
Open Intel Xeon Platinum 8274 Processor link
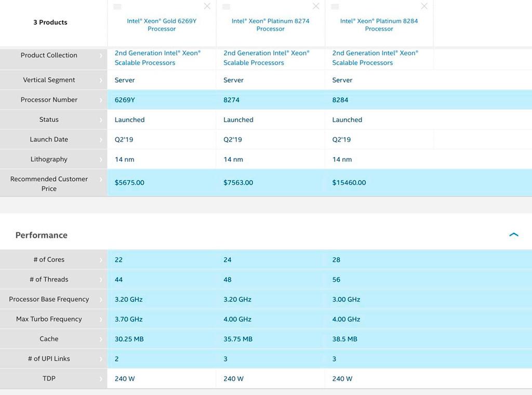click(x=270, y=25)
